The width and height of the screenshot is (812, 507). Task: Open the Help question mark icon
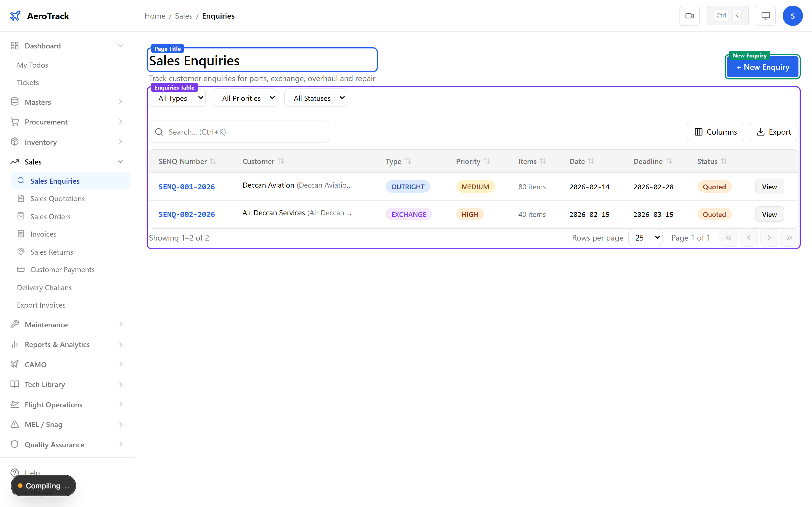tap(15, 472)
